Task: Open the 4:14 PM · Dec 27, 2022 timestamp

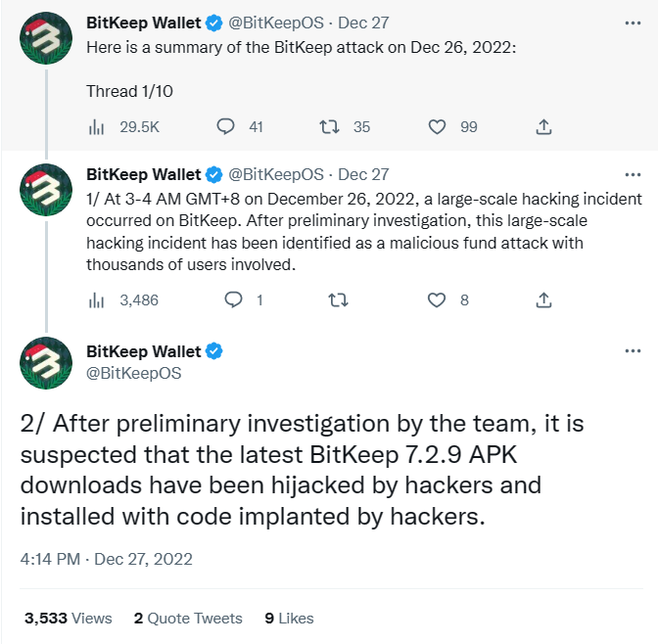Action: [x=106, y=559]
